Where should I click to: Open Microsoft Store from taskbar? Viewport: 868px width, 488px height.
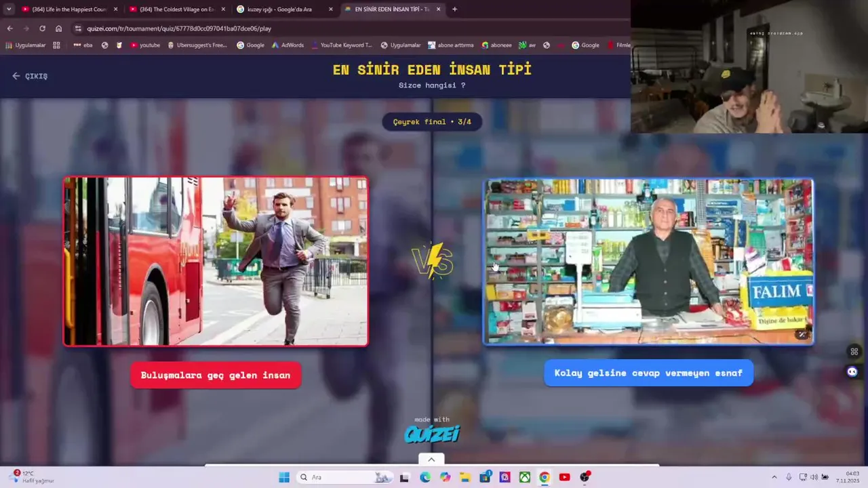click(x=485, y=477)
